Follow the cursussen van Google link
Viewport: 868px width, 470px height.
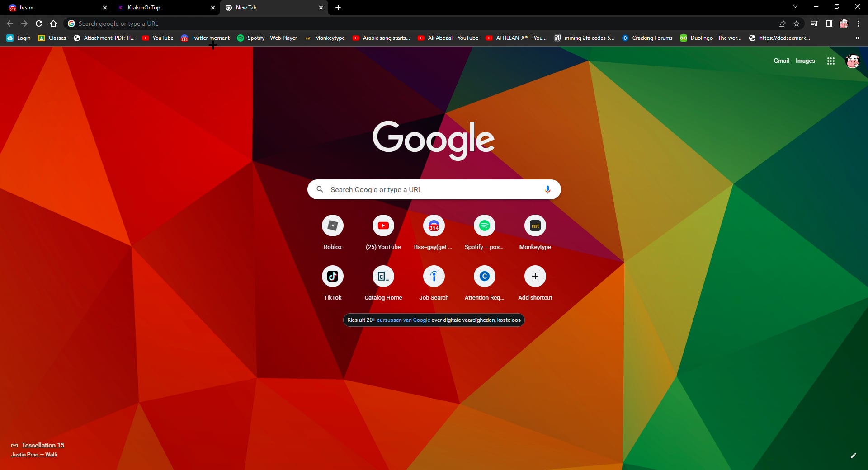click(404, 320)
